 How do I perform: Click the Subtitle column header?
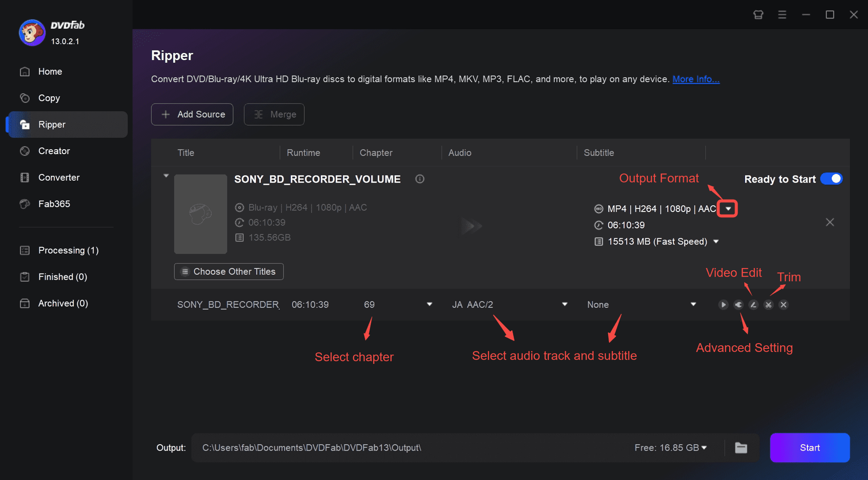click(x=599, y=153)
